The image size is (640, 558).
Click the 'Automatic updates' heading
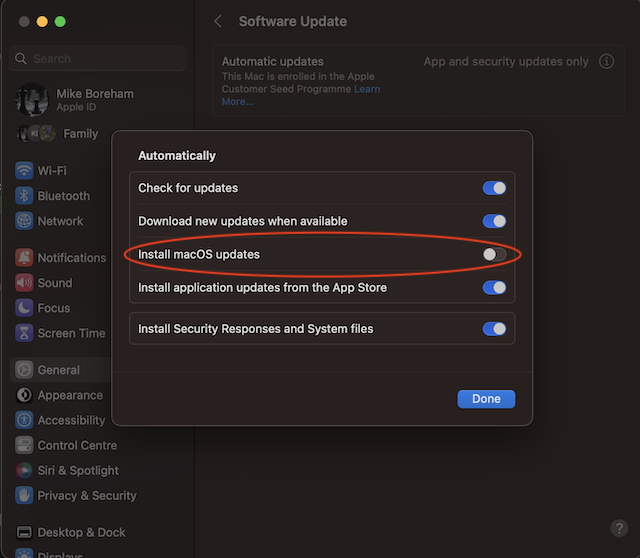(x=273, y=62)
